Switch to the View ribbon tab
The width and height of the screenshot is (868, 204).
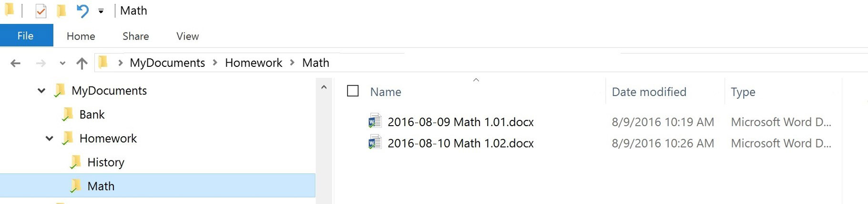pyautogui.click(x=187, y=36)
